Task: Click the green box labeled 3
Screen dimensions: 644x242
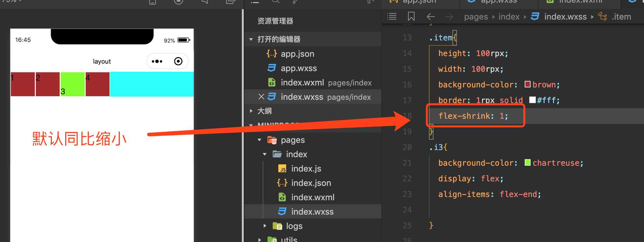Action: [73, 84]
